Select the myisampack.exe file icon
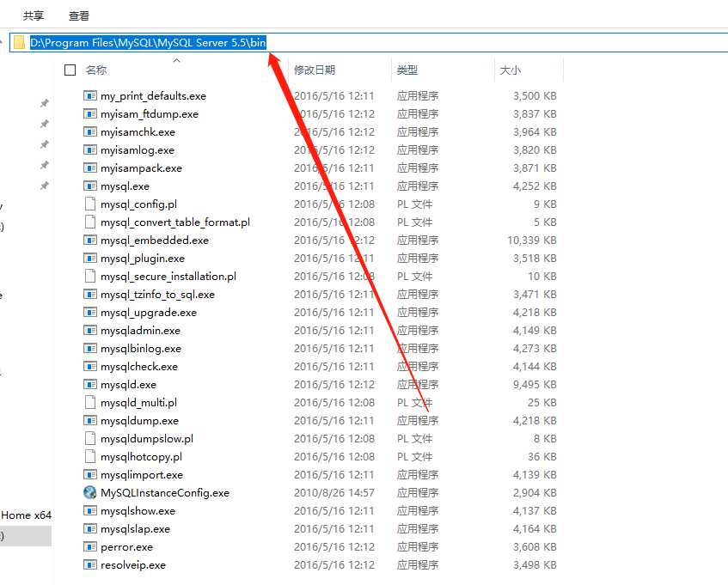 (90, 168)
